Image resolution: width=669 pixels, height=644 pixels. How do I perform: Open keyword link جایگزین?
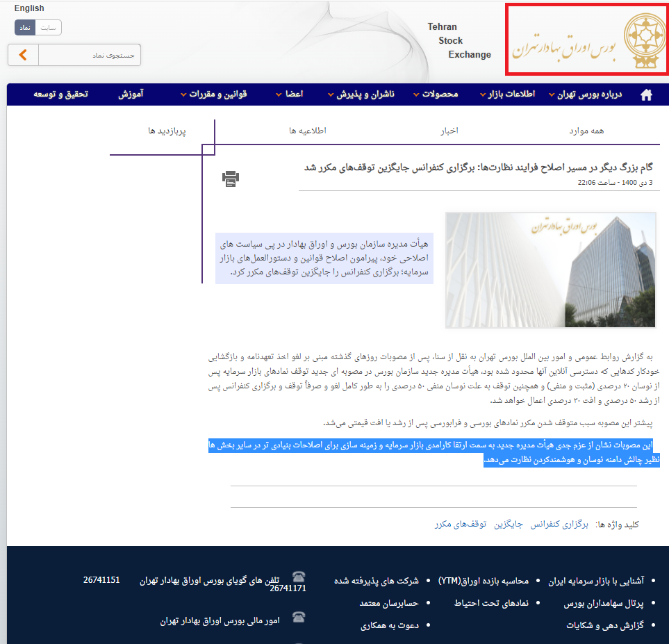[x=509, y=524]
